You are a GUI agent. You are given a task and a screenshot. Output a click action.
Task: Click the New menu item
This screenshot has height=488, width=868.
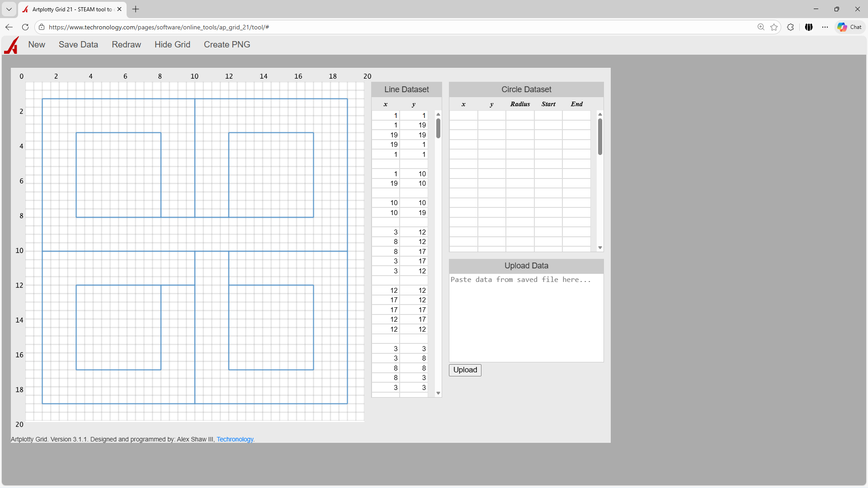click(x=37, y=45)
